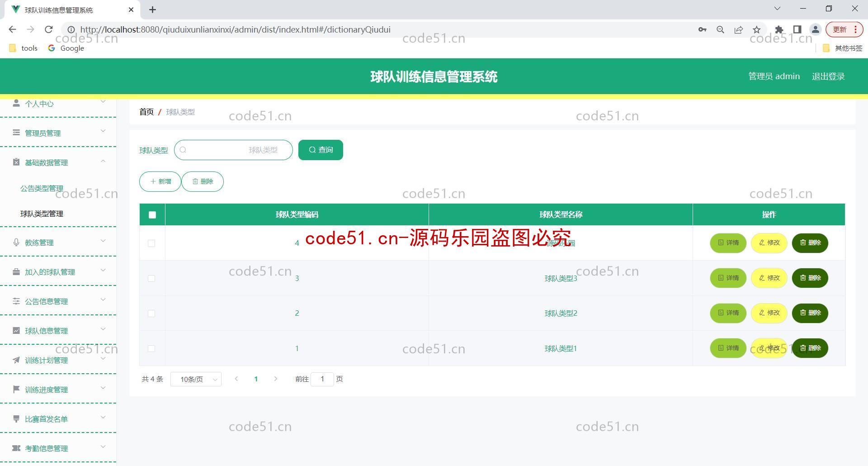The height and width of the screenshot is (466, 868).
Task: Check the row for 球队类型3
Action: tap(151, 278)
